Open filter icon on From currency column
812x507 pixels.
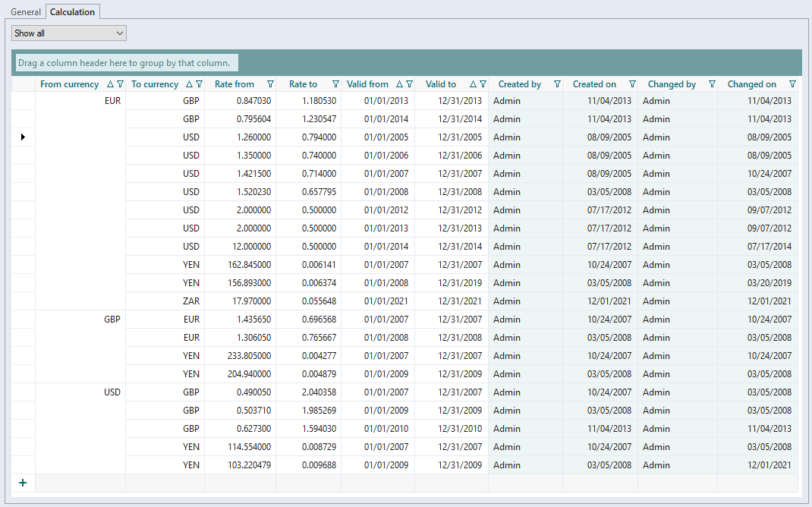pyautogui.click(x=120, y=84)
